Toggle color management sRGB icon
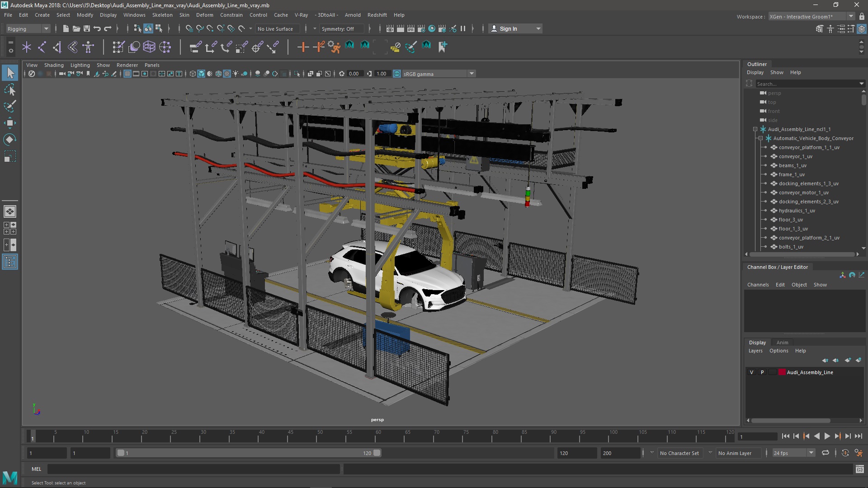The width and height of the screenshot is (868, 488). click(396, 74)
